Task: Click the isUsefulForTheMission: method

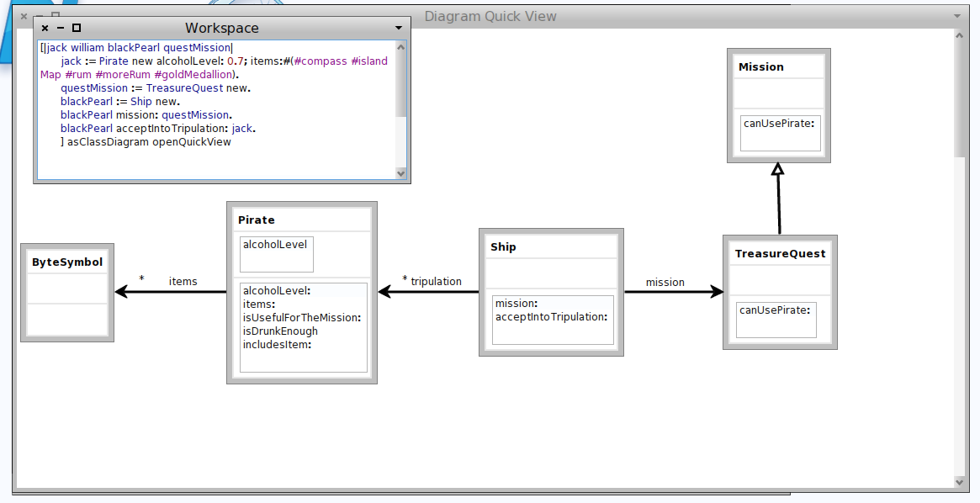Action: pyautogui.click(x=302, y=317)
